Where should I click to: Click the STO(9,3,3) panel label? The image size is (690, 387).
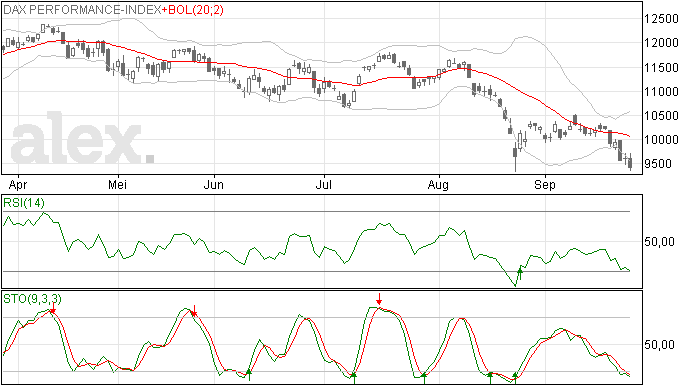click(32, 299)
